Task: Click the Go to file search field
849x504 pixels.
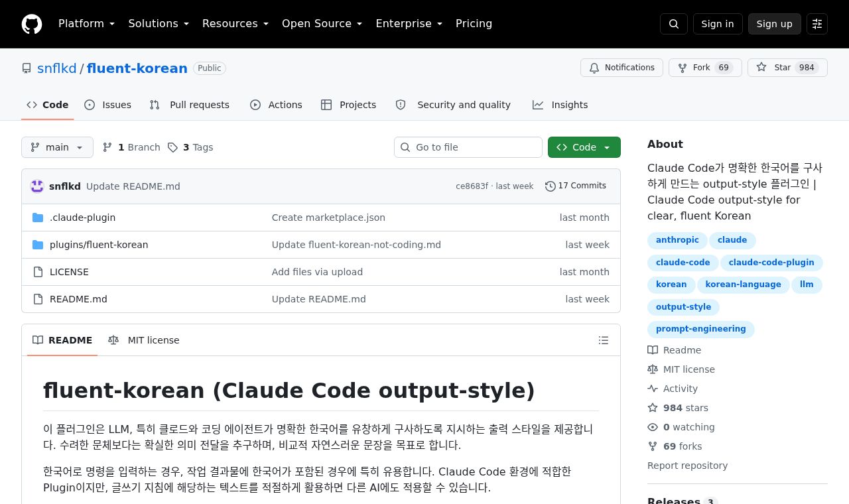Action: coord(468,147)
